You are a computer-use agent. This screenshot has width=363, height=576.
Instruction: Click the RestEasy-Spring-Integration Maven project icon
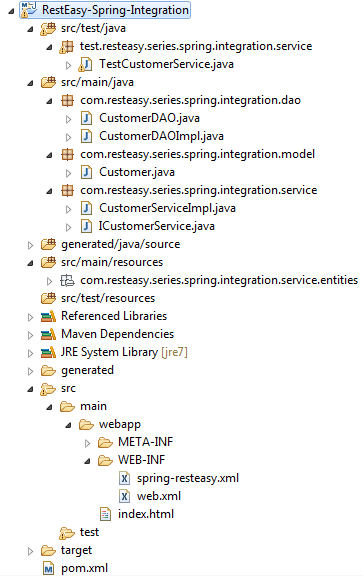(29, 10)
